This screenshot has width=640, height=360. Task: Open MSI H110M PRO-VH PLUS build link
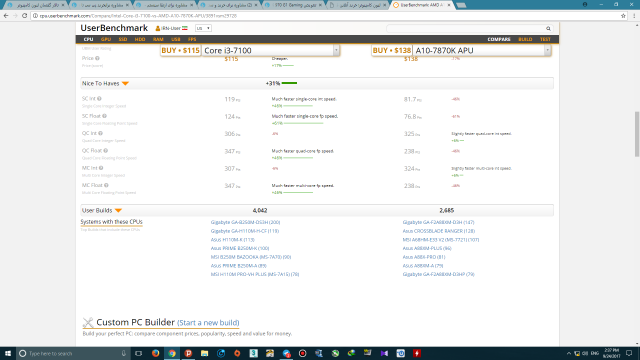(255, 274)
